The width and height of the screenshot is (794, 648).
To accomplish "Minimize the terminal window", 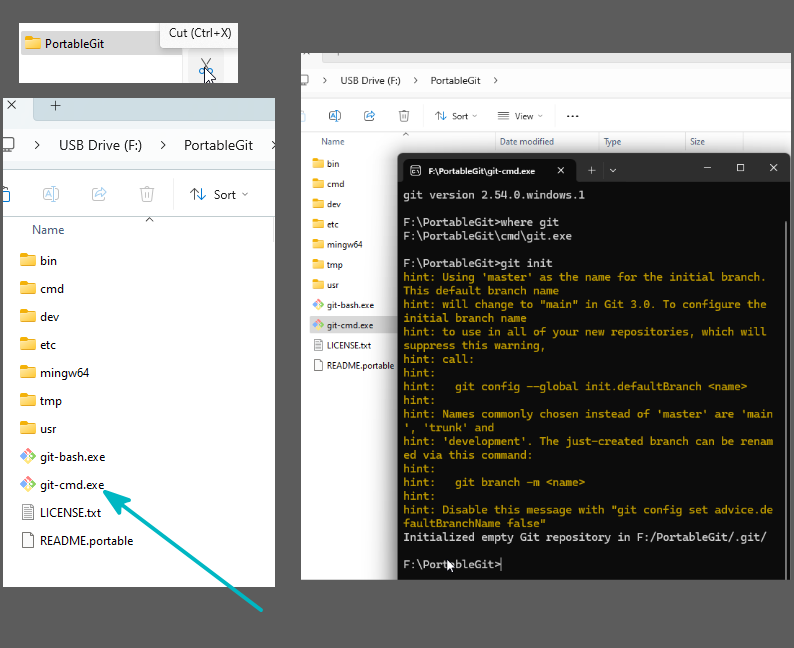I will pyautogui.click(x=707, y=168).
